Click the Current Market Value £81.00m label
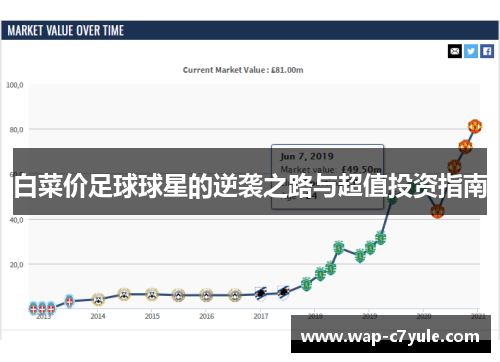This screenshot has height=362, width=500. click(243, 70)
